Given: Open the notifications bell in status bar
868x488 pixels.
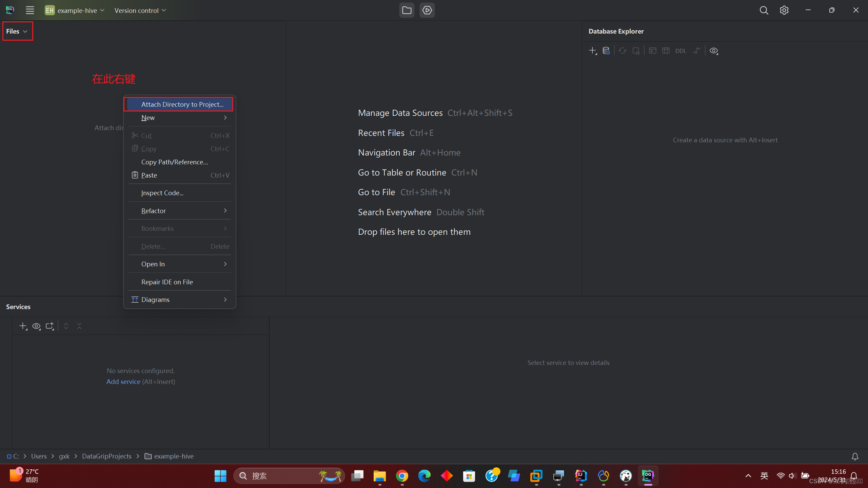Looking at the screenshot, I should [x=855, y=456].
